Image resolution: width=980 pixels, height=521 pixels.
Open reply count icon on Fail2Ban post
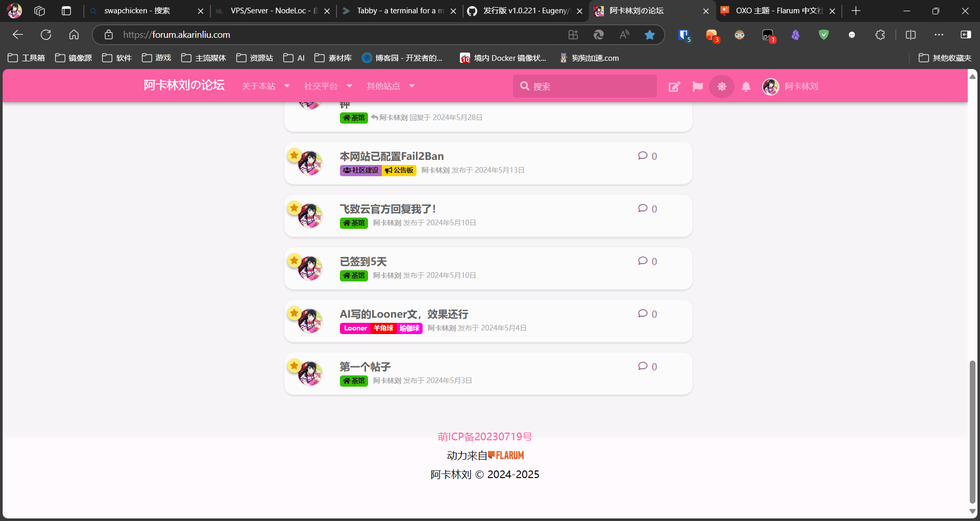643,156
